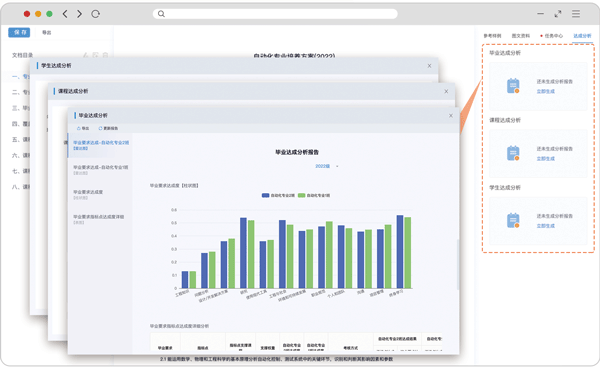Close the 毕业达成分析 dialog

tap(451, 116)
